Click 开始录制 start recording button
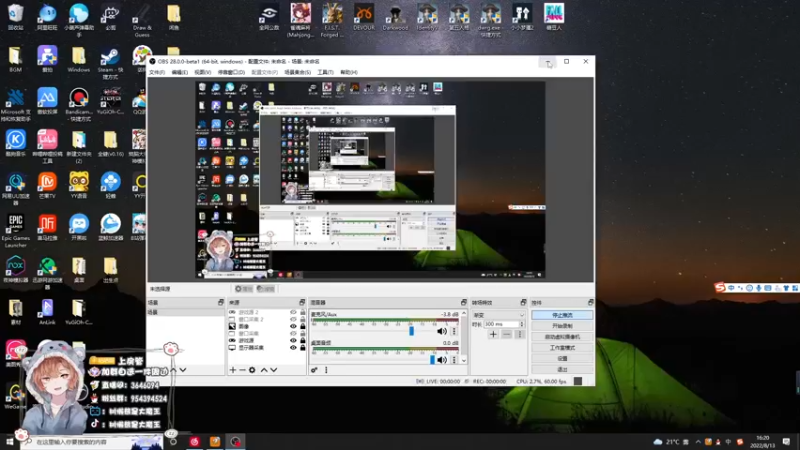 [562, 326]
